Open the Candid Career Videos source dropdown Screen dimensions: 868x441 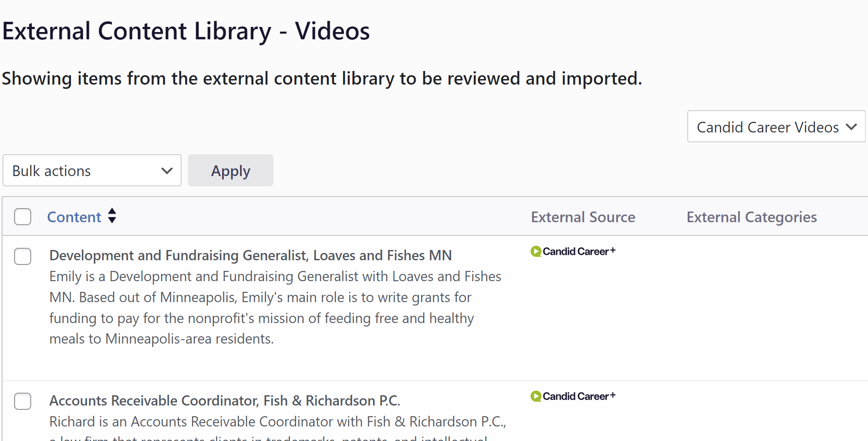pyautogui.click(x=768, y=127)
